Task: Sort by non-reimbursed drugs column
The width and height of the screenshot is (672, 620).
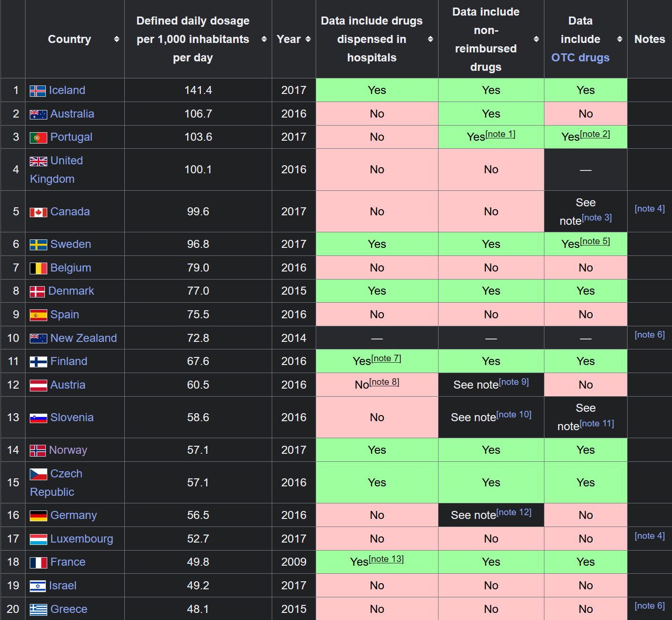Action: (x=536, y=39)
